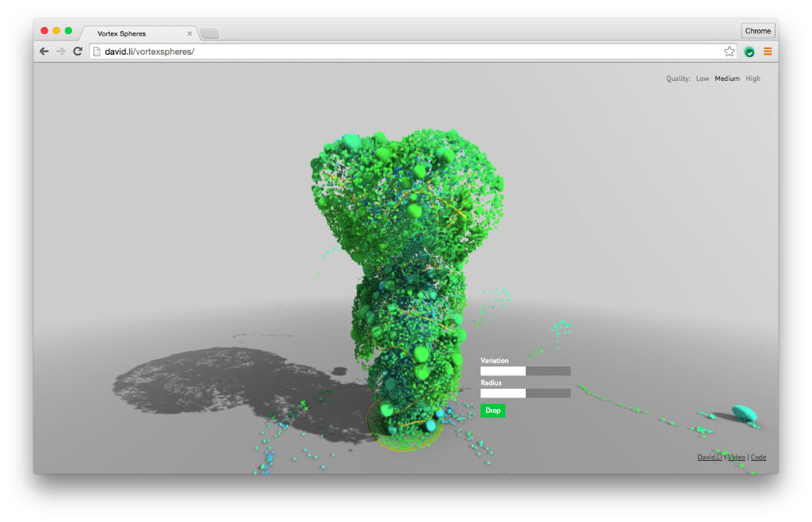Click the Chrome profile button
The image size is (812, 522).
point(758,31)
